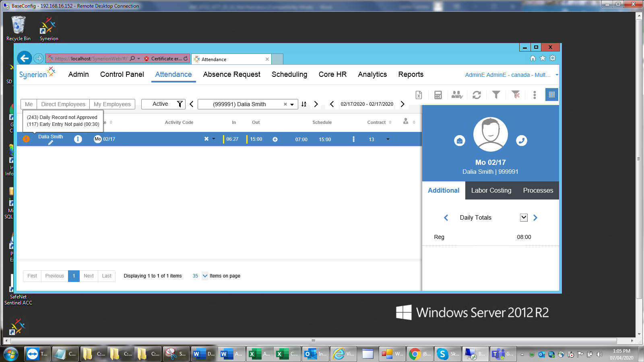Image resolution: width=644 pixels, height=362 pixels.
Task: Show previous totals panel with left chevron
Action: 446,218
